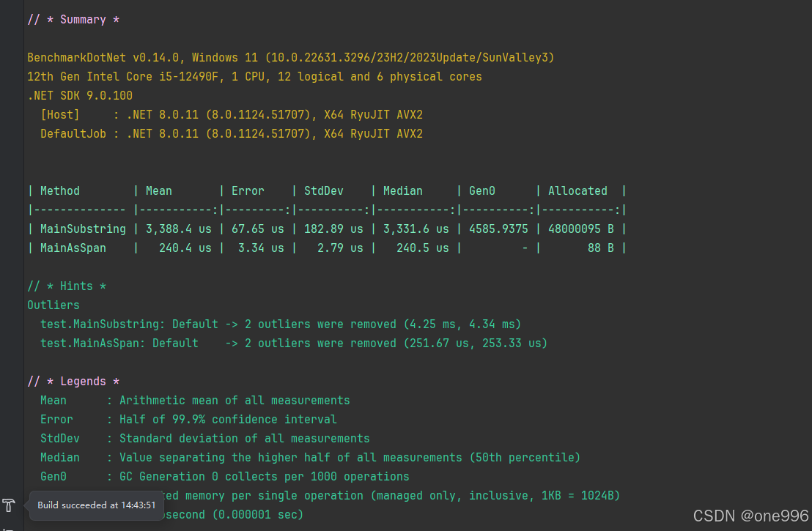The height and width of the screenshot is (531, 812).
Task: Click the Error legend entry
Action: point(56,419)
